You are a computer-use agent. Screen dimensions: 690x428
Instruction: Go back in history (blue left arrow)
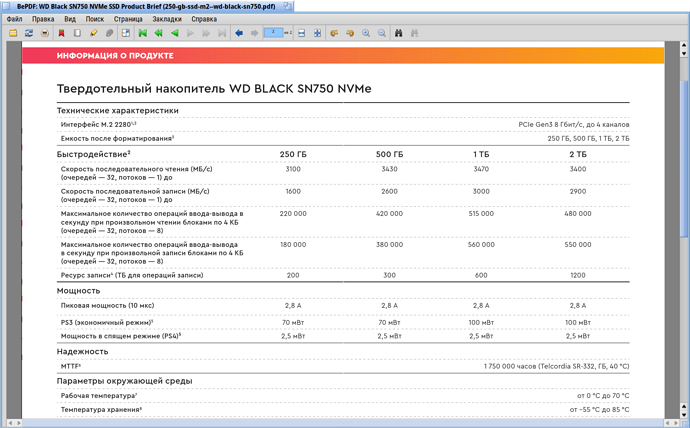(x=239, y=33)
